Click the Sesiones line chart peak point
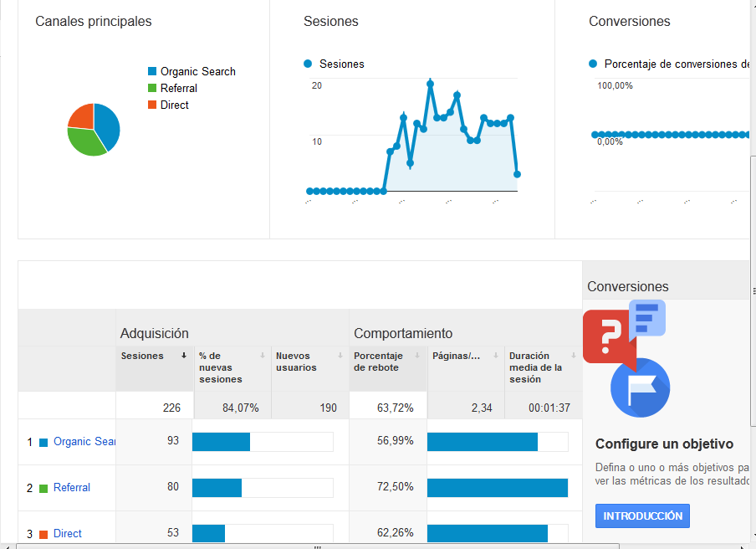This screenshot has height=549, width=756. 430,84
